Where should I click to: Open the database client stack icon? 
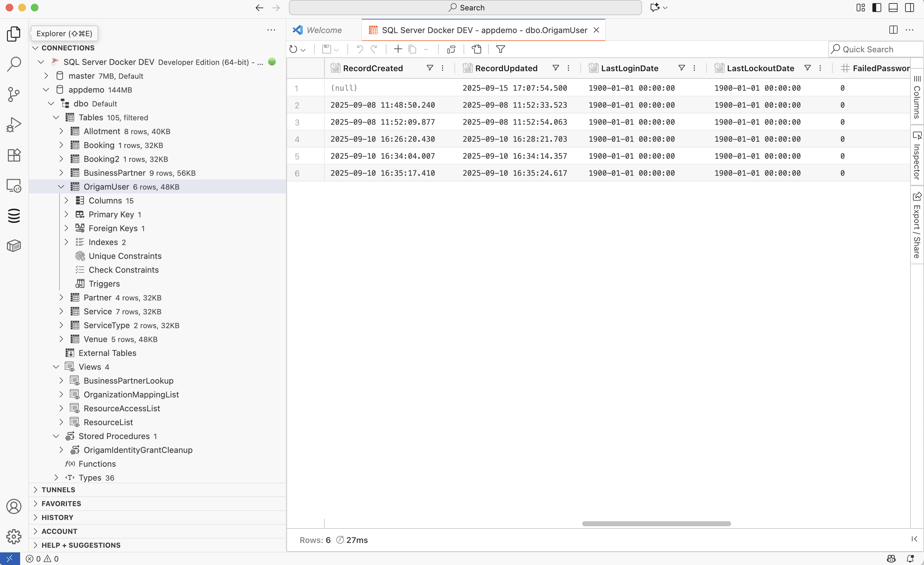pyautogui.click(x=14, y=216)
